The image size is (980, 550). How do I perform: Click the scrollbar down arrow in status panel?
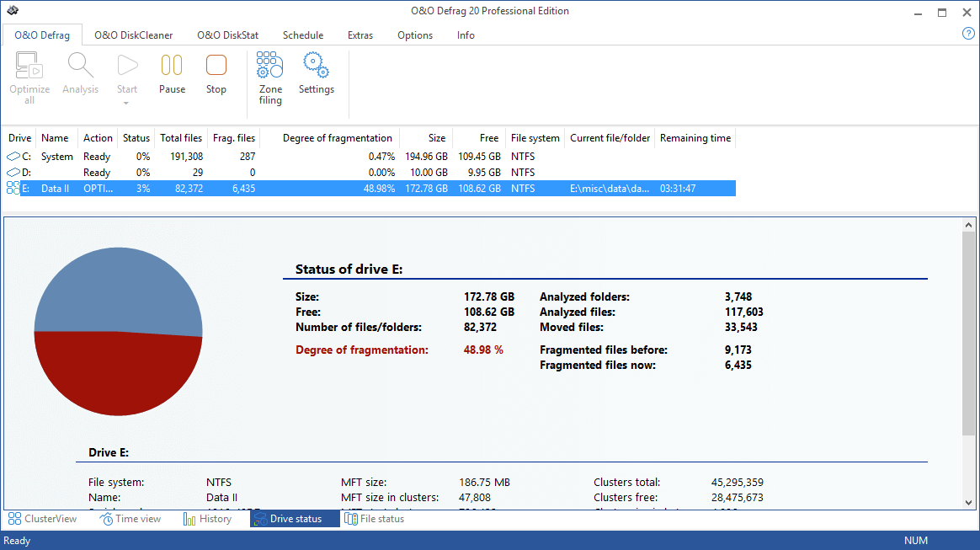[x=968, y=502]
